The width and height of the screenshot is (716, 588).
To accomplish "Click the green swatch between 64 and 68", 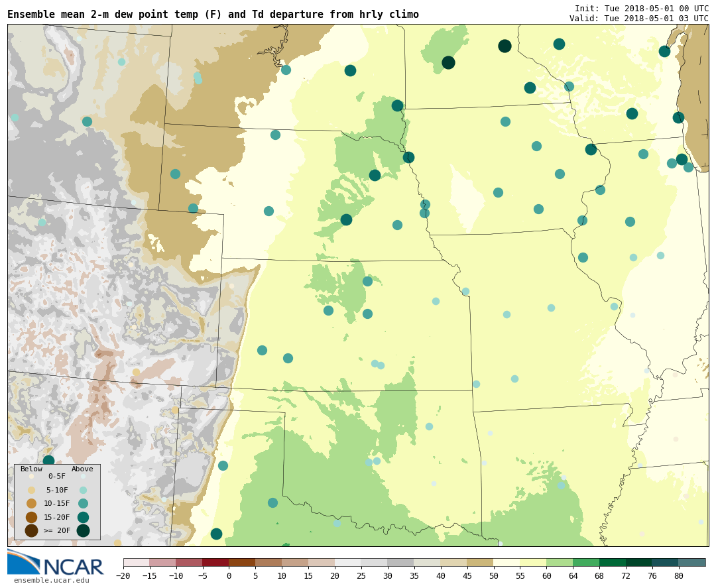I will (x=586, y=562).
